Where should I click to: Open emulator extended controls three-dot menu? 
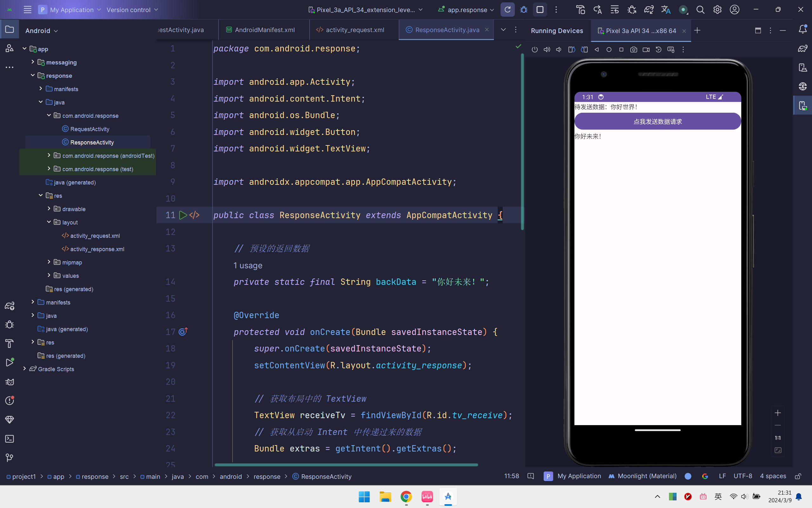pos(683,50)
